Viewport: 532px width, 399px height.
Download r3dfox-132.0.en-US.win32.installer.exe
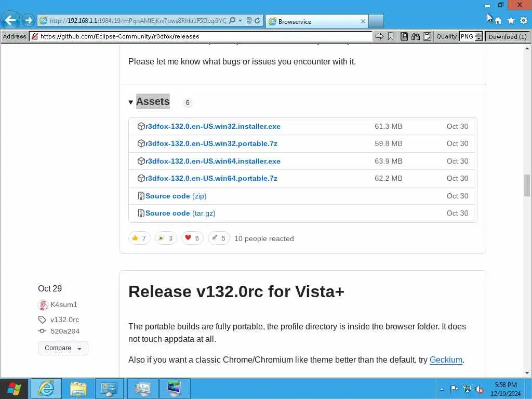[212, 127]
